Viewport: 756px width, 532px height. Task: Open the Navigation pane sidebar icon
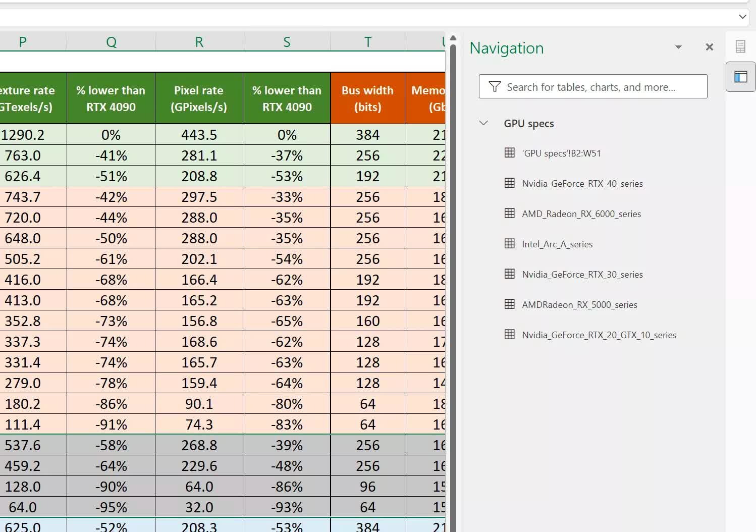pyautogui.click(x=740, y=77)
